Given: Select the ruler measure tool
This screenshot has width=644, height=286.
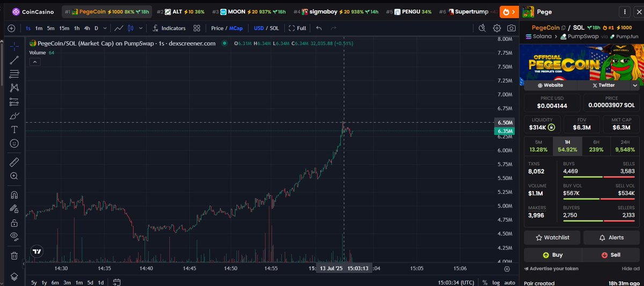Looking at the screenshot, I should tap(14, 162).
